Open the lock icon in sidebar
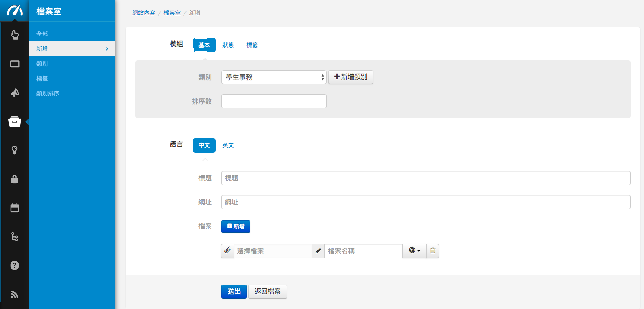 click(x=14, y=179)
